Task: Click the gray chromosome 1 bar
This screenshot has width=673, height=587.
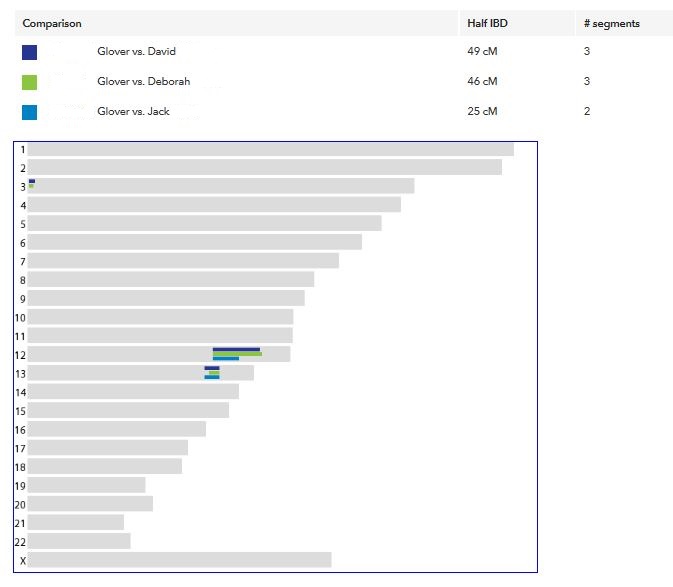Action: tap(270, 149)
